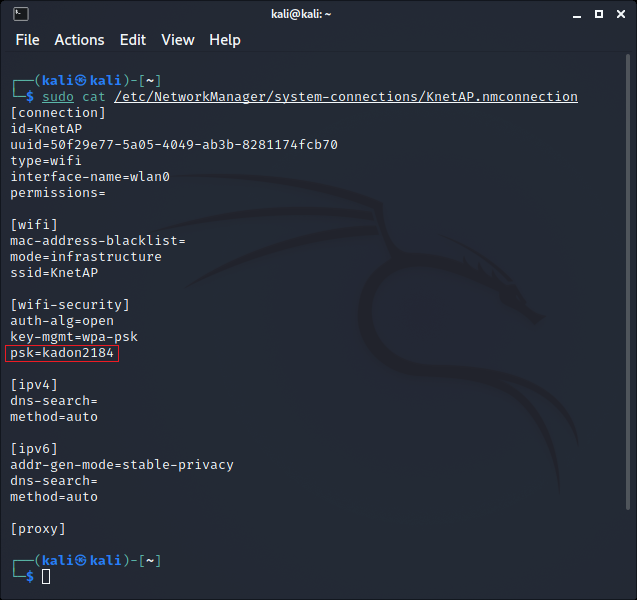
Task: Click the [ipv4] section header
Action: click(x=34, y=385)
